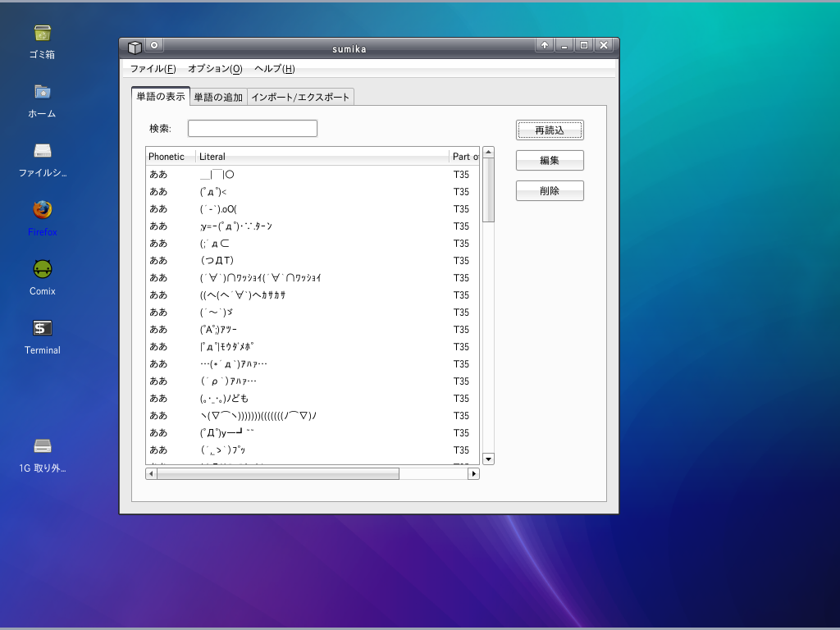
Task: Switch to the 単語の表示 tab
Action: coord(161,97)
